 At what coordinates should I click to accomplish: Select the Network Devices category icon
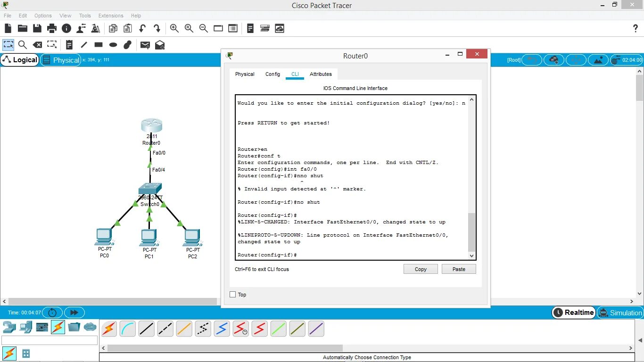9,326
